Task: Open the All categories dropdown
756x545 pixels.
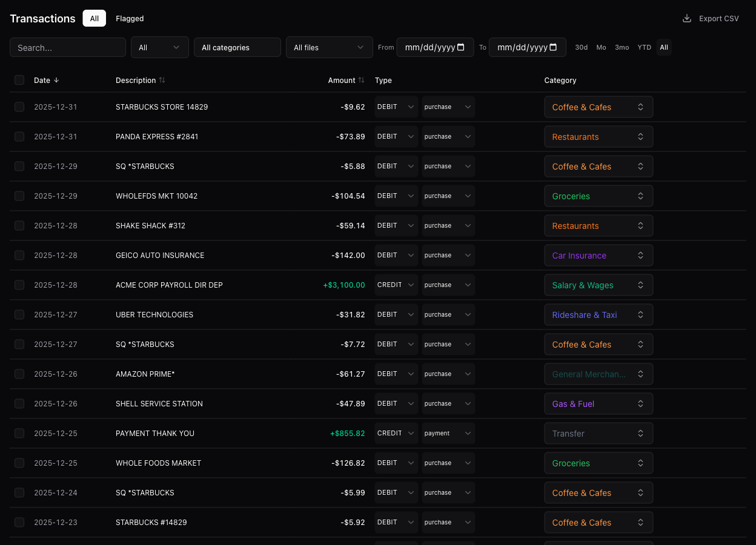Action: (x=237, y=47)
